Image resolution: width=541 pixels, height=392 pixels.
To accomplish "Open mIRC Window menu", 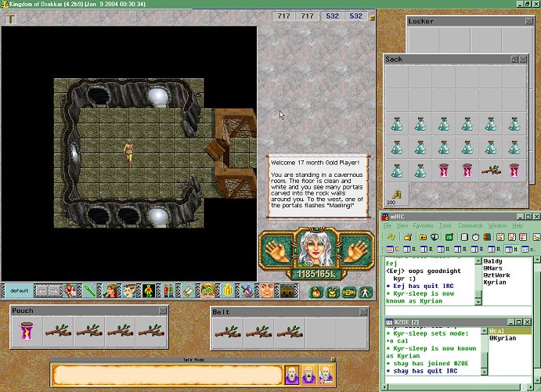I will 497,225.
